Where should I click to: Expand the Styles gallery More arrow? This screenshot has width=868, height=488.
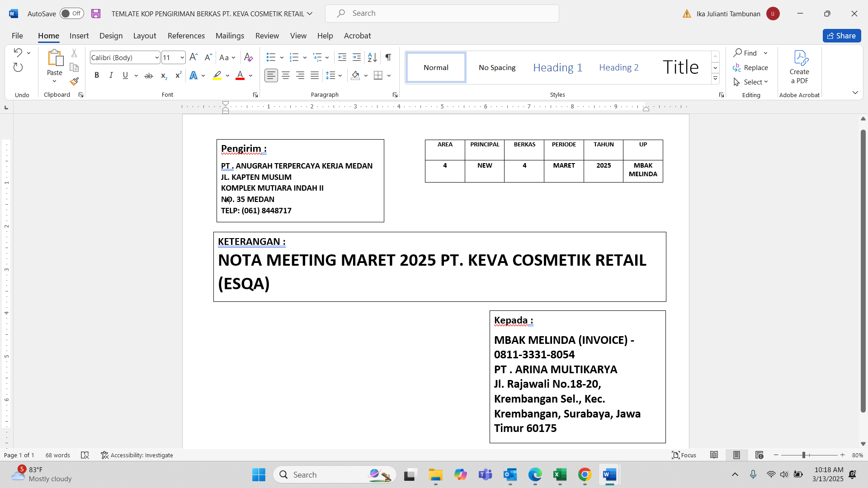715,79
